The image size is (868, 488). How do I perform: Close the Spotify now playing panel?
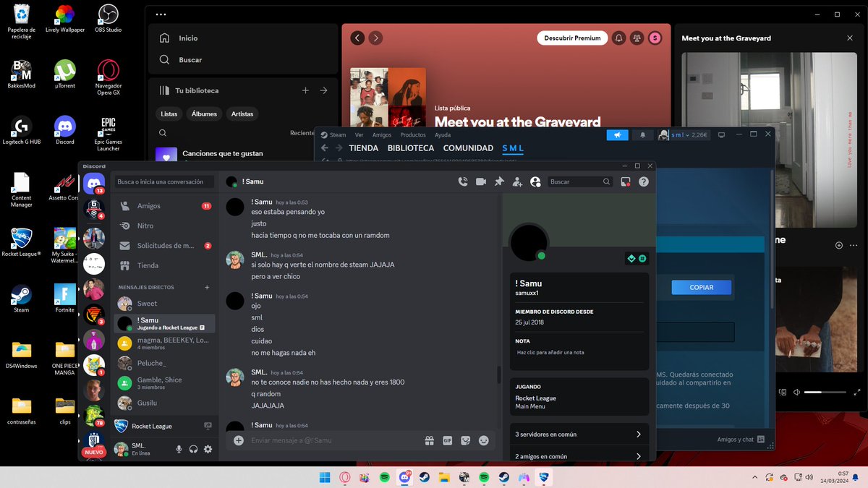(x=850, y=38)
